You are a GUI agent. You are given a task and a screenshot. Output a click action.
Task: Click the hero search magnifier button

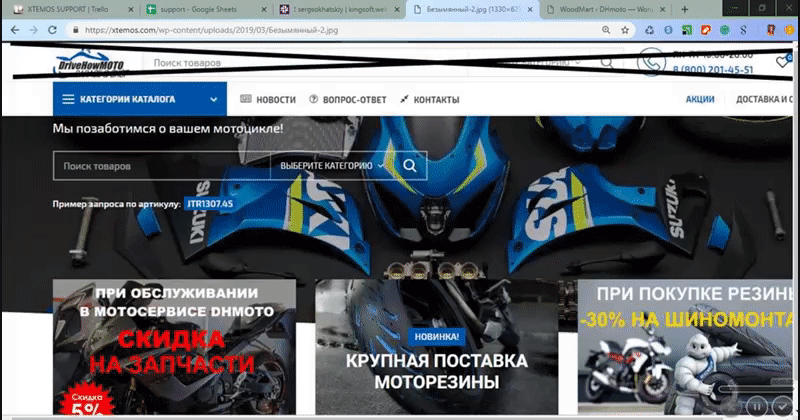coord(410,165)
